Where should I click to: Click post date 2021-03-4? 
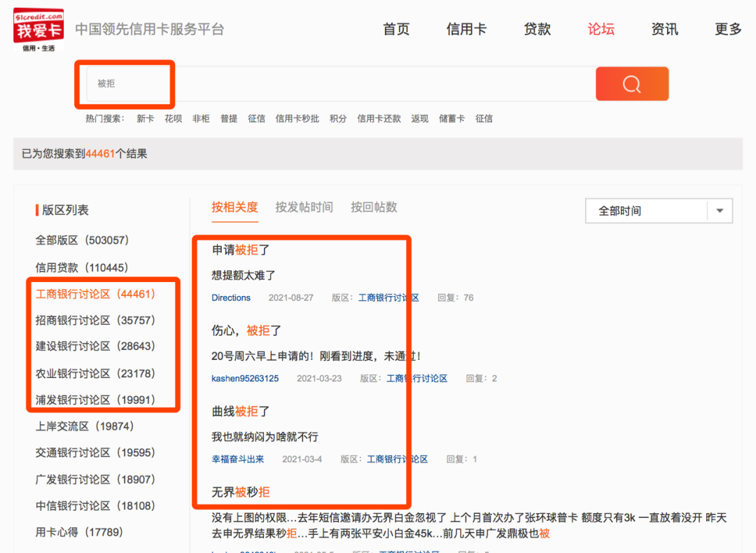click(302, 459)
